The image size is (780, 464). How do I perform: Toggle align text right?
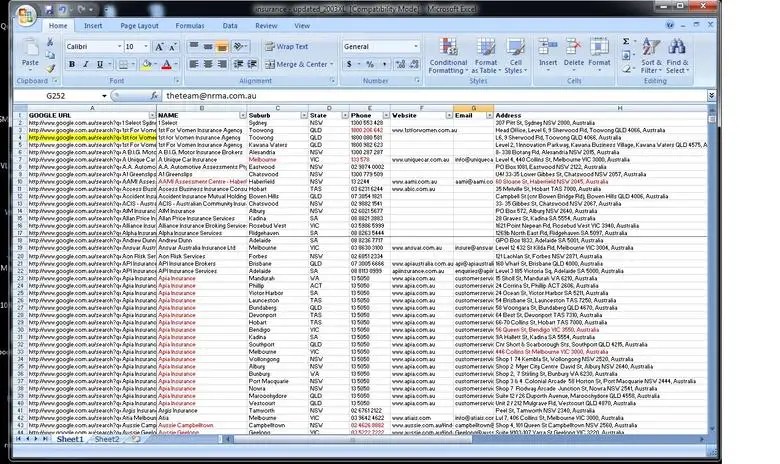point(222,64)
